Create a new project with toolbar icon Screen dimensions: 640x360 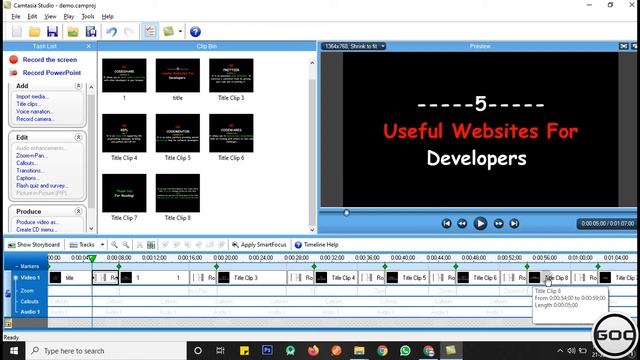17,31
